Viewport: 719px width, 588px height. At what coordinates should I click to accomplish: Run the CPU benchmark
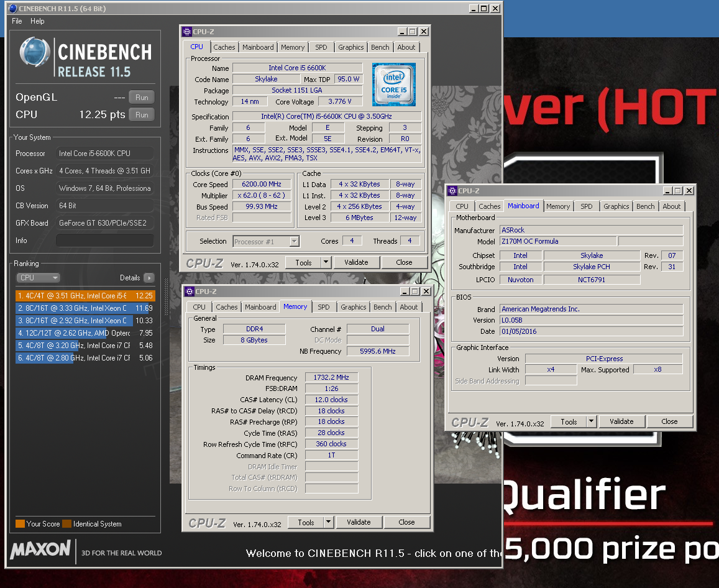point(142,114)
